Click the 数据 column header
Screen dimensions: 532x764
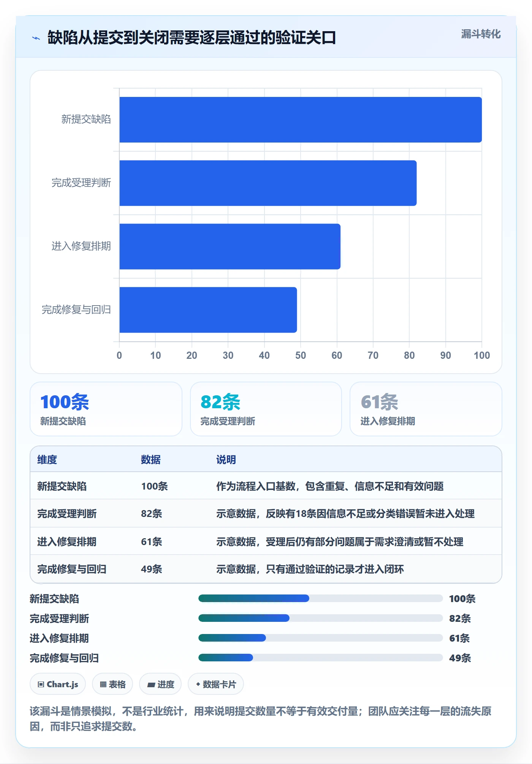(151, 460)
